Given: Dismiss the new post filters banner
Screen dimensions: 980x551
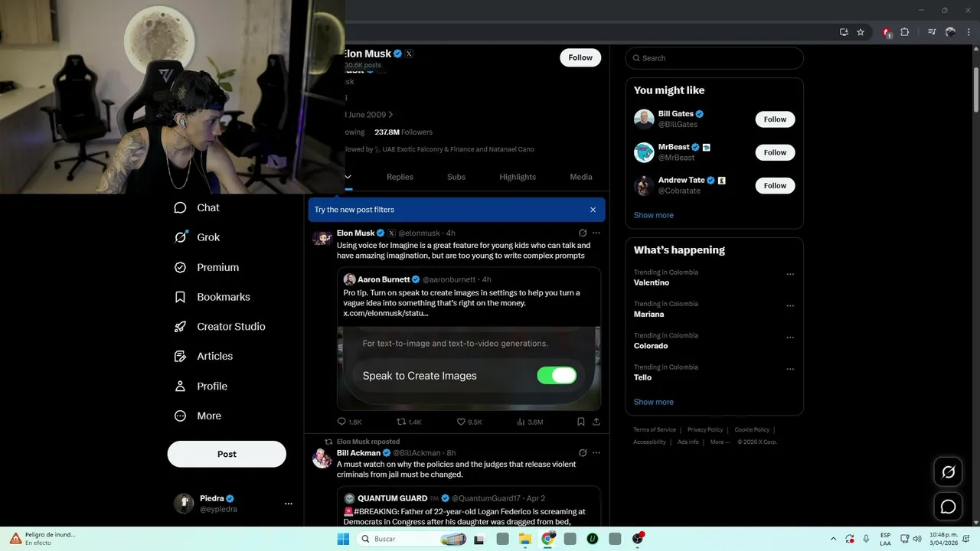Looking at the screenshot, I should pos(593,210).
